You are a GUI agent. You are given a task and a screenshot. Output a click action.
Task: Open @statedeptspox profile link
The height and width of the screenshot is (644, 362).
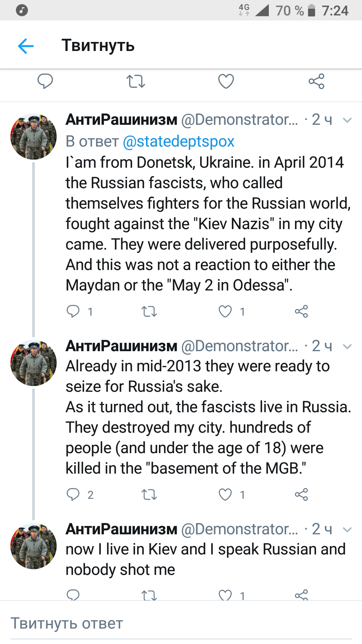[179, 141]
